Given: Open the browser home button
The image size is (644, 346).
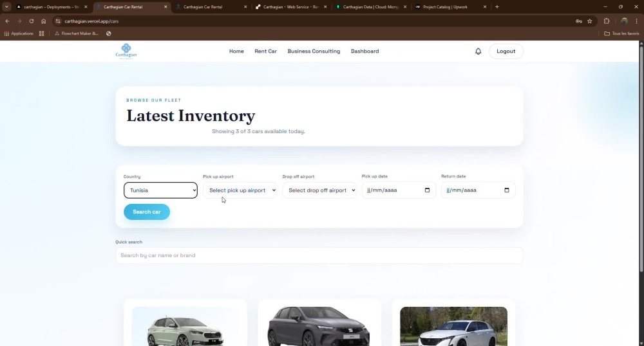Looking at the screenshot, I should tap(44, 21).
